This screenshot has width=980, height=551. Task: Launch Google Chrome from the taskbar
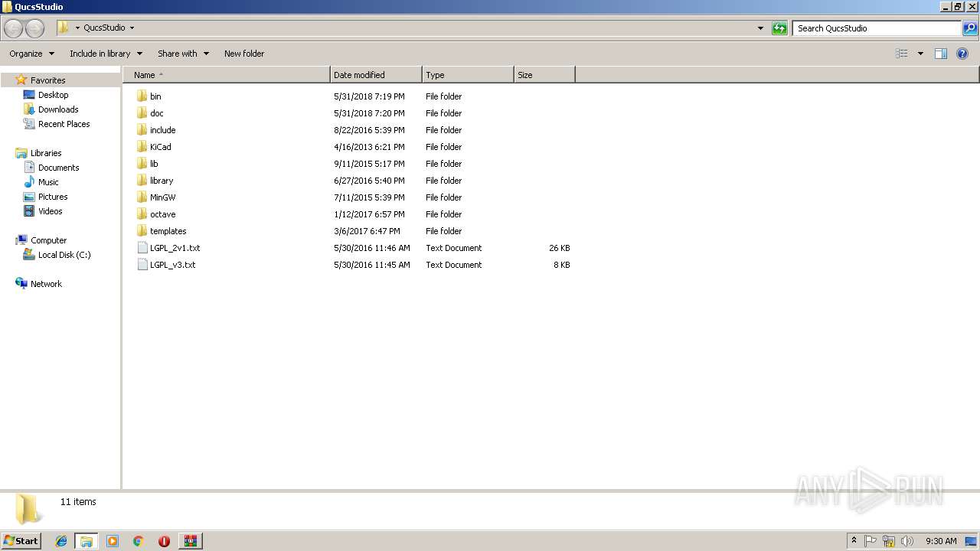tap(138, 541)
